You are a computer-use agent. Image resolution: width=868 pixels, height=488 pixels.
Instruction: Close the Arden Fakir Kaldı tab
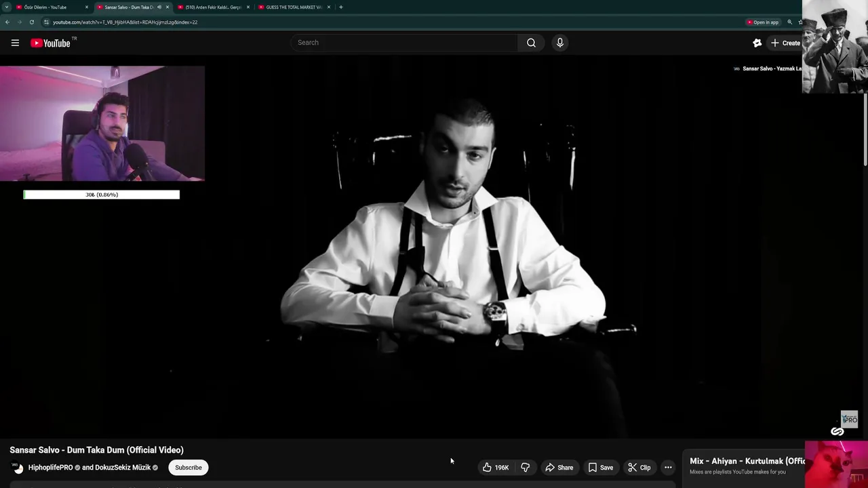click(x=248, y=7)
